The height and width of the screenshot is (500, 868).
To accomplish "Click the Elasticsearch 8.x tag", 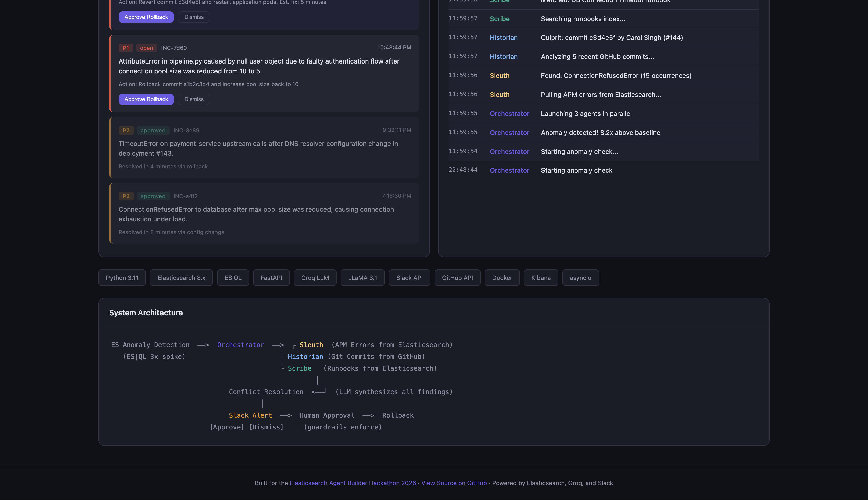I will tap(181, 277).
